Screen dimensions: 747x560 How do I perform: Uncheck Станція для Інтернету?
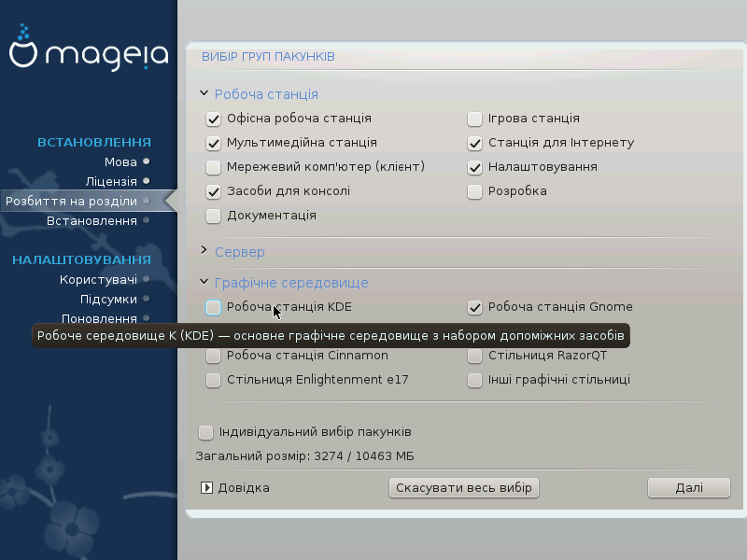[474, 143]
